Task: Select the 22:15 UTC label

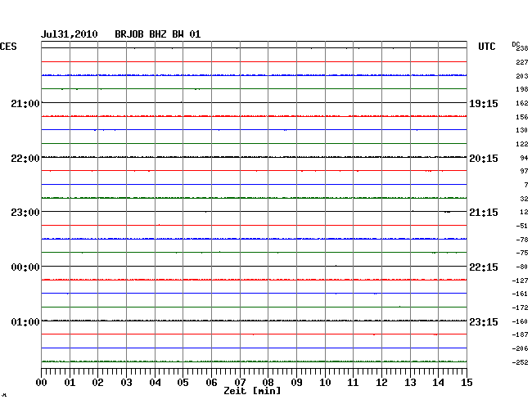Action: click(484, 267)
